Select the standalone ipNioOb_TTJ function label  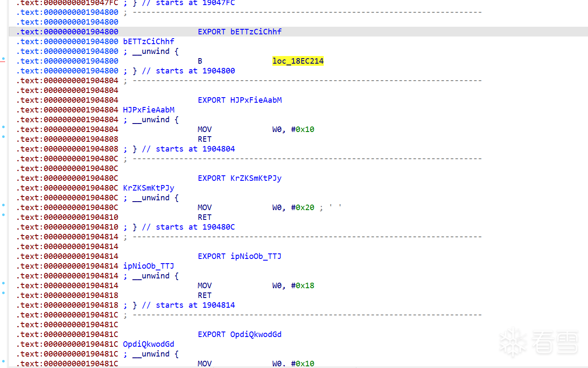click(148, 266)
